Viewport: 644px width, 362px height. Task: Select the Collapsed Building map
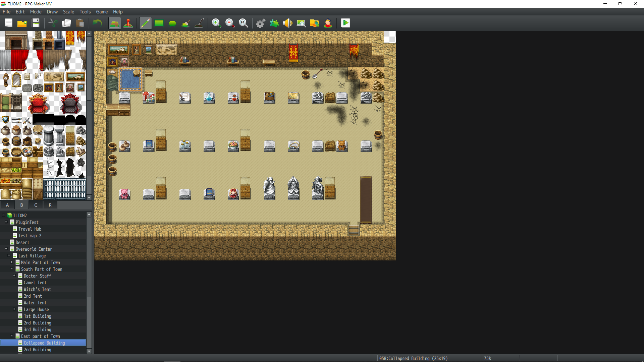click(x=43, y=343)
